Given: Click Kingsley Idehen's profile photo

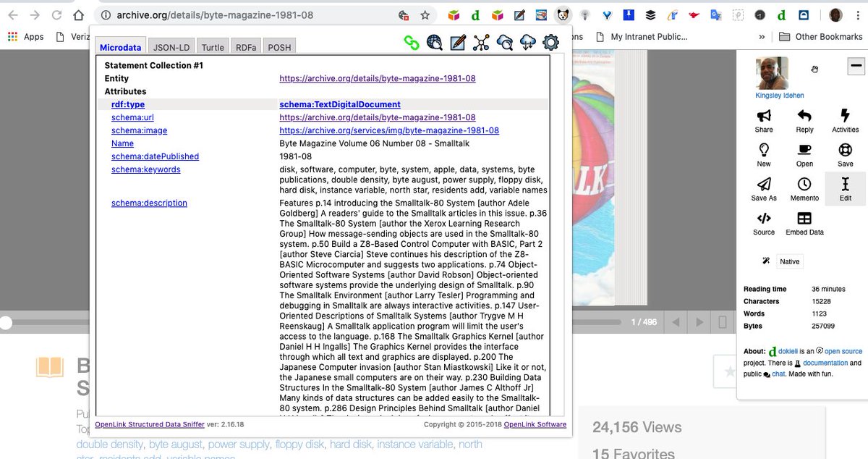Looking at the screenshot, I should coord(772,73).
